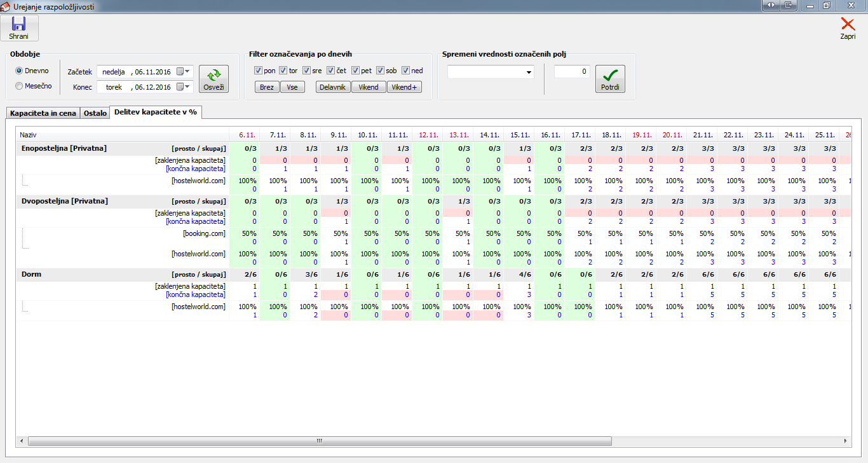Click the Brez button
Image resolution: width=868 pixels, height=463 pixels.
(x=267, y=87)
